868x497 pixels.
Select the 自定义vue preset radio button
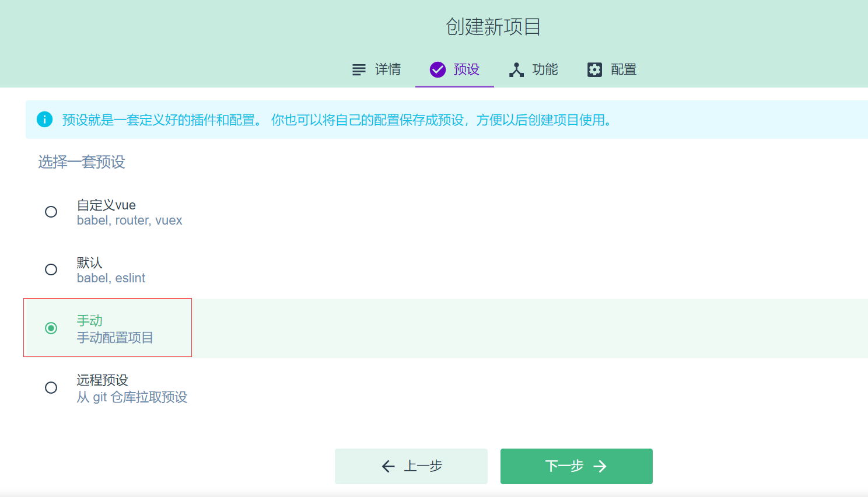(x=51, y=212)
